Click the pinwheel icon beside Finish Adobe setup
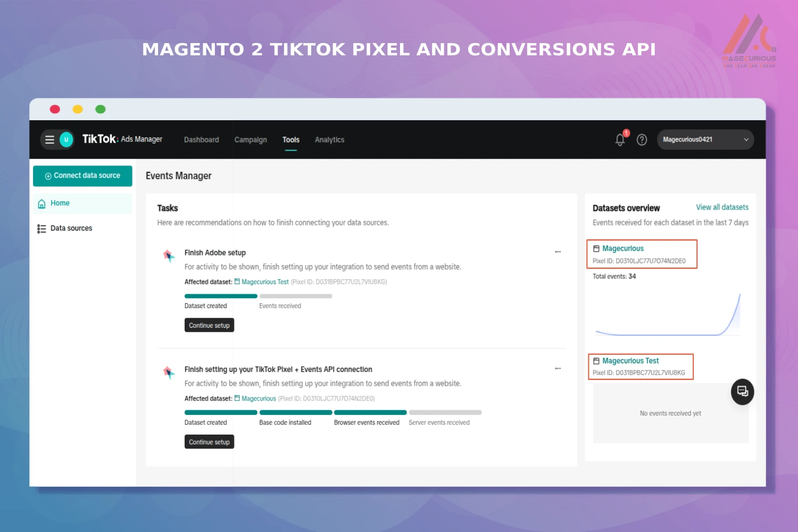The width and height of the screenshot is (798, 532). coord(169,256)
